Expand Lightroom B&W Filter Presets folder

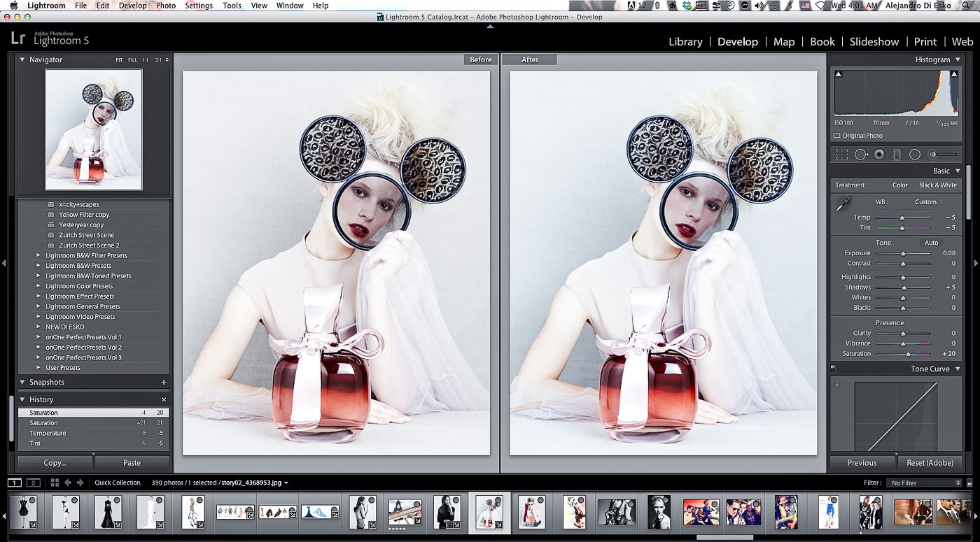(x=38, y=255)
